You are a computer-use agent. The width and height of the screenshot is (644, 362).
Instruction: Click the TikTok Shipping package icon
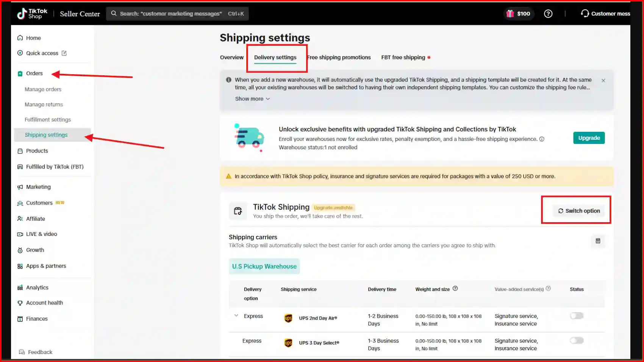pos(238,211)
